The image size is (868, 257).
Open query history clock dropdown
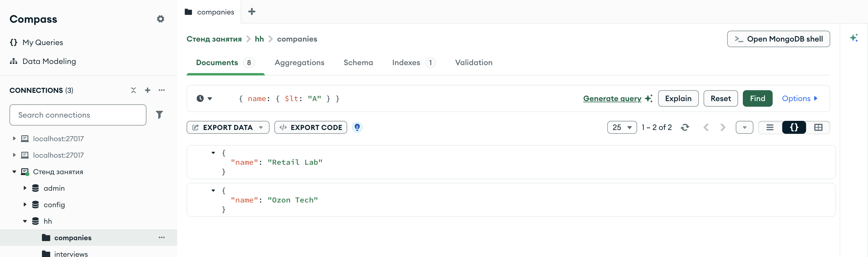point(204,98)
